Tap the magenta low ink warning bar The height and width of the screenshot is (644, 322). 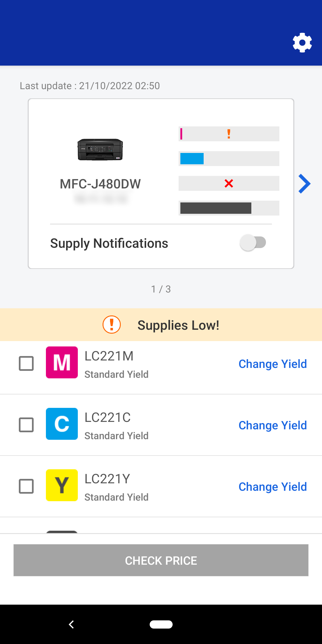[x=229, y=134]
